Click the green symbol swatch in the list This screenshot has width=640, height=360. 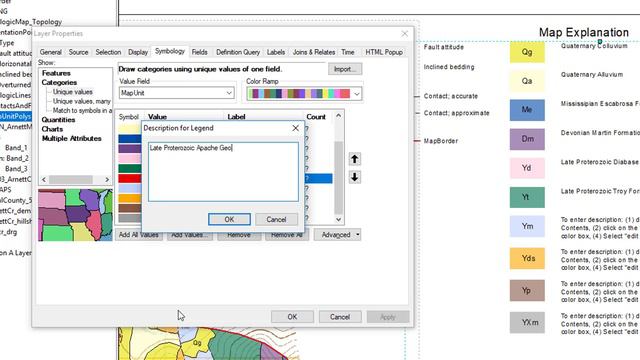(130, 168)
